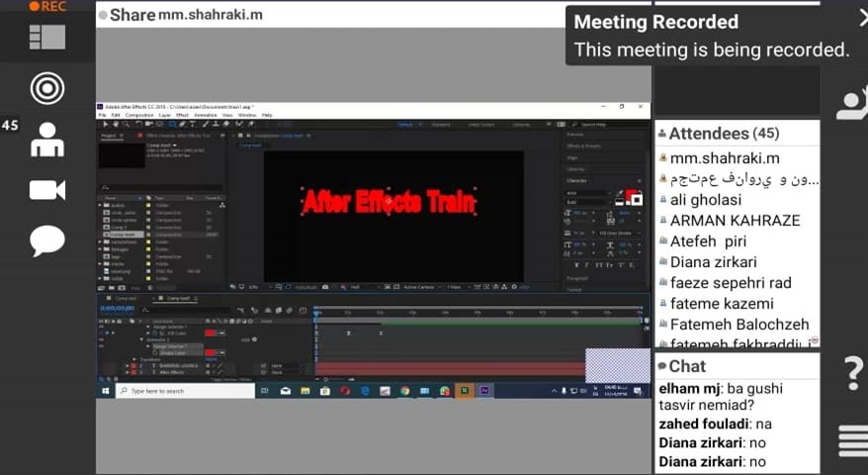
Task: Select the Zoom magnifier tool in After Effects
Action: click(x=127, y=124)
